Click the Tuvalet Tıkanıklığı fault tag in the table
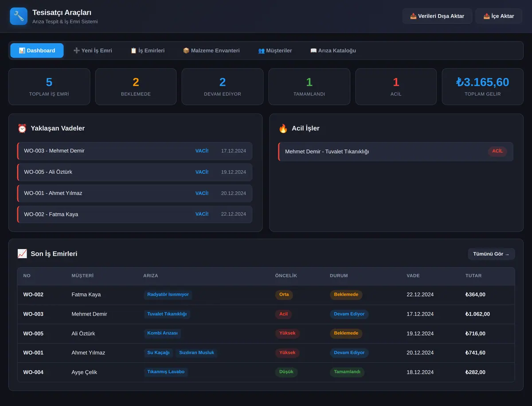This screenshot has height=406, width=532. click(x=167, y=314)
